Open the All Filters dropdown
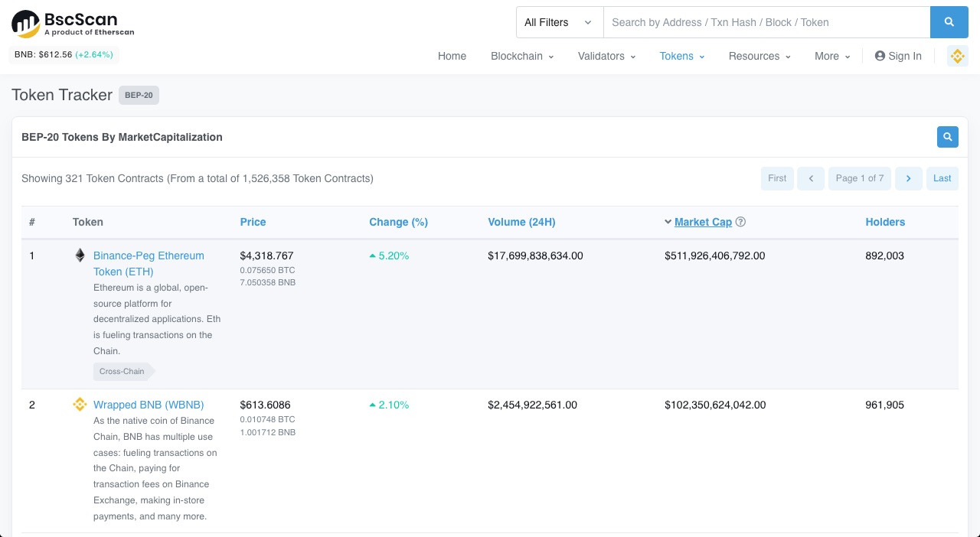The height and width of the screenshot is (537, 980). pos(560,22)
